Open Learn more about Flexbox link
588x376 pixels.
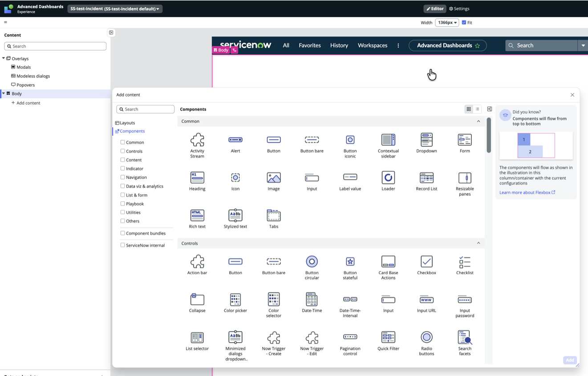527,193
